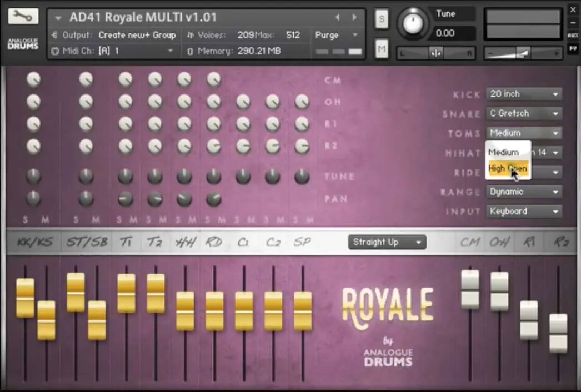Click the kick CM send knob
The image size is (581, 392).
coord(33,79)
